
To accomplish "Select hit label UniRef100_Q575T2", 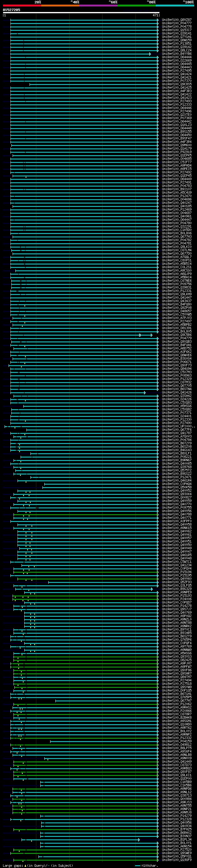I will (177, 470).
